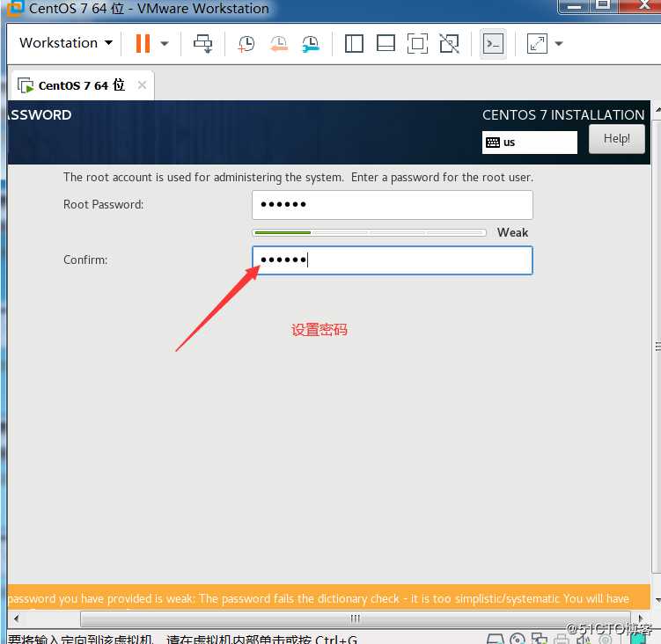
Task: Click the vertical scrollbar on the right edge
Action: tap(656, 347)
